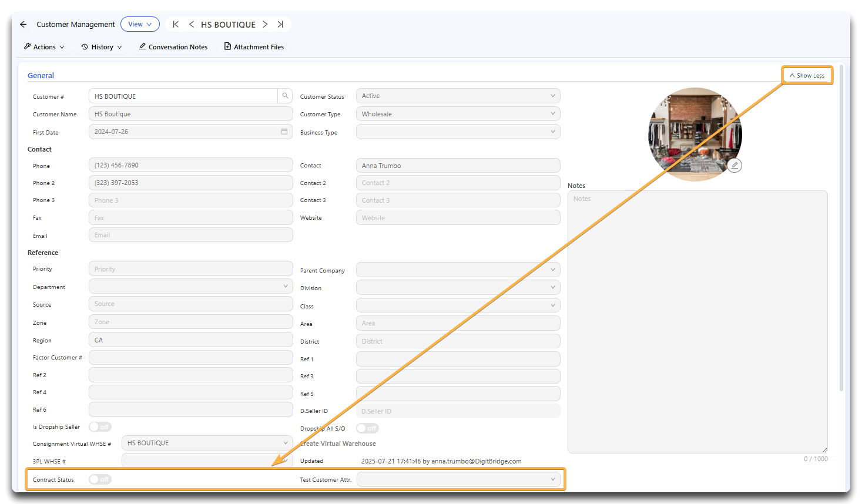Click the Email input field
The image size is (862, 504).
tap(191, 235)
